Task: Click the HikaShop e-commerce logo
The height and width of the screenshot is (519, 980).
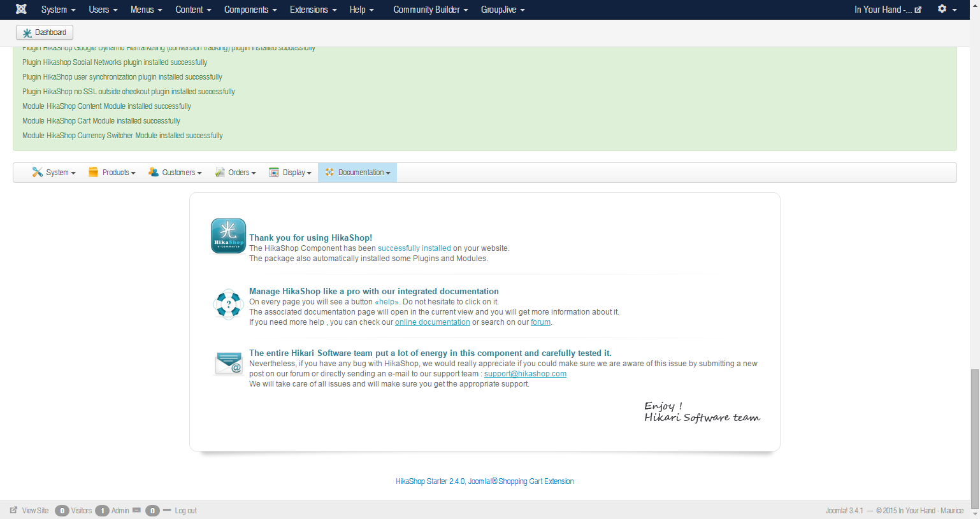Action: [x=228, y=236]
